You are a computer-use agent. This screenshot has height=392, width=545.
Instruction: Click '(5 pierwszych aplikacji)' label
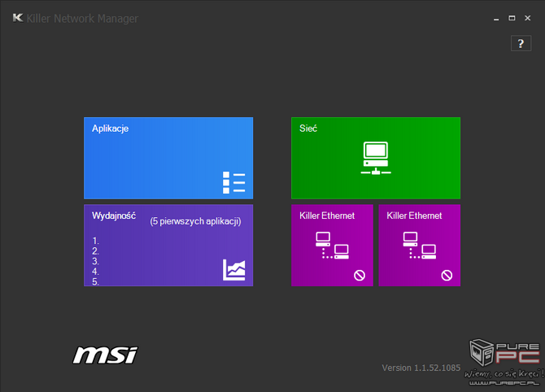pyautogui.click(x=195, y=221)
